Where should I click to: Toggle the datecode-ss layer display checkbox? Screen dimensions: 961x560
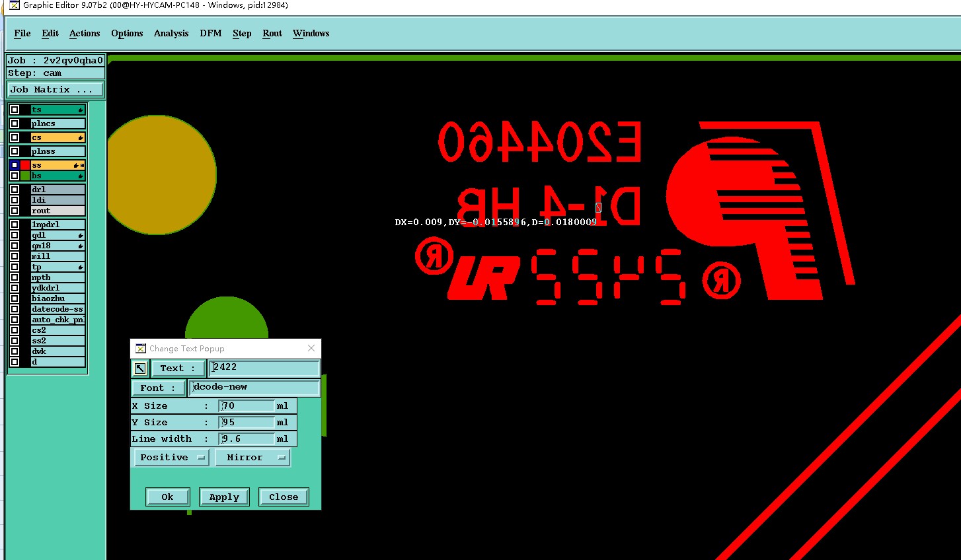[x=15, y=309]
